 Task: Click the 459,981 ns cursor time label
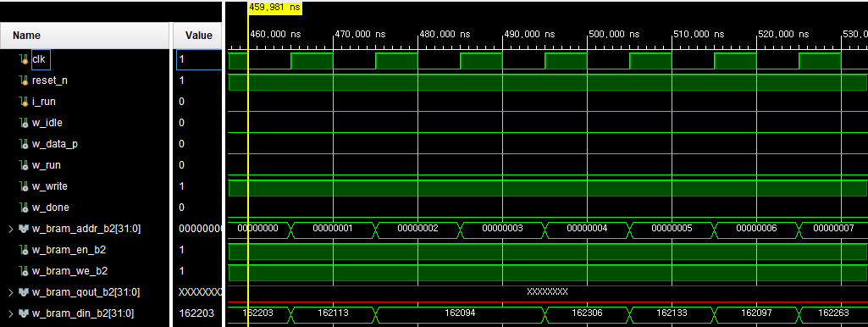[274, 8]
